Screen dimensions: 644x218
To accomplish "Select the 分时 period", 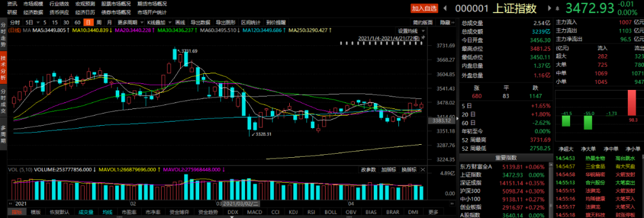I will click(15, 22).
